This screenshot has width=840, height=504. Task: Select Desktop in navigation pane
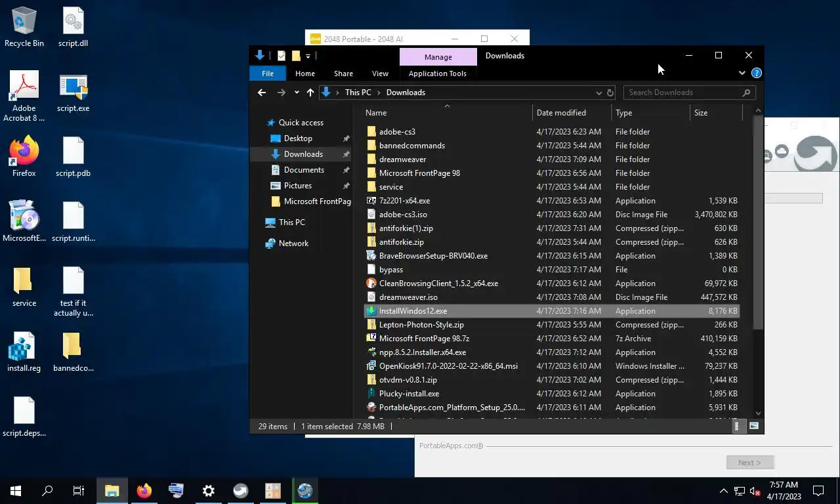pos(298,138)
